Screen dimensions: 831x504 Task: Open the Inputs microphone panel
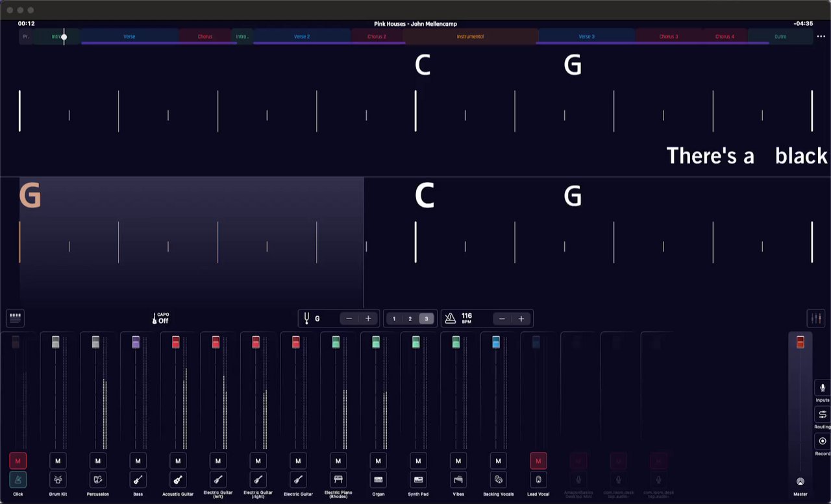pyautogui.click(x=823, y=387)
